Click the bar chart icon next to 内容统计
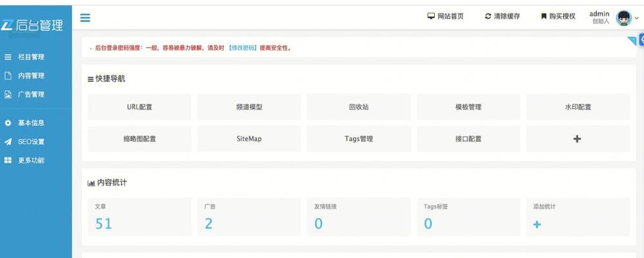 coord(91,183)
